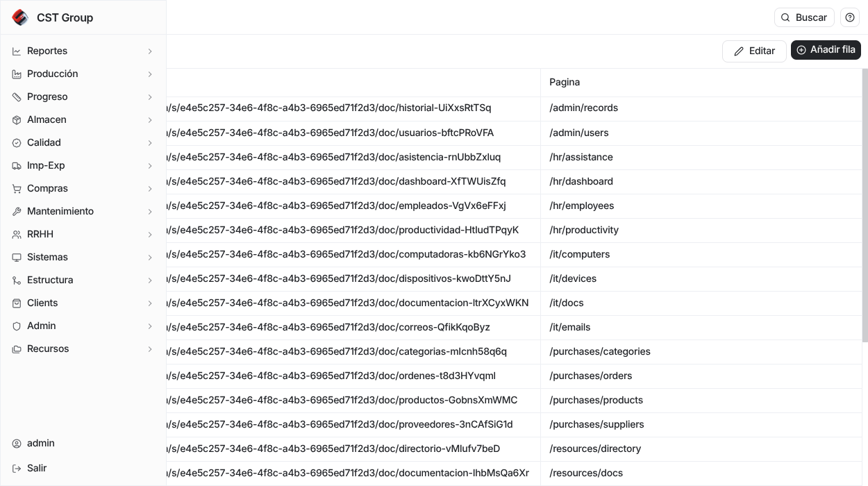Viewport: 868px width, 486px height.
Task: Click the help question mark icon
Action: pos(850,17)
